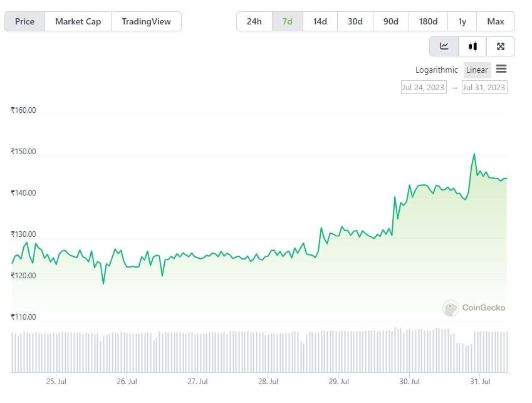The width and height of the screenshot is (532, 403).
Task: Switch to the Market Cap tab
Action: (78, 21)
